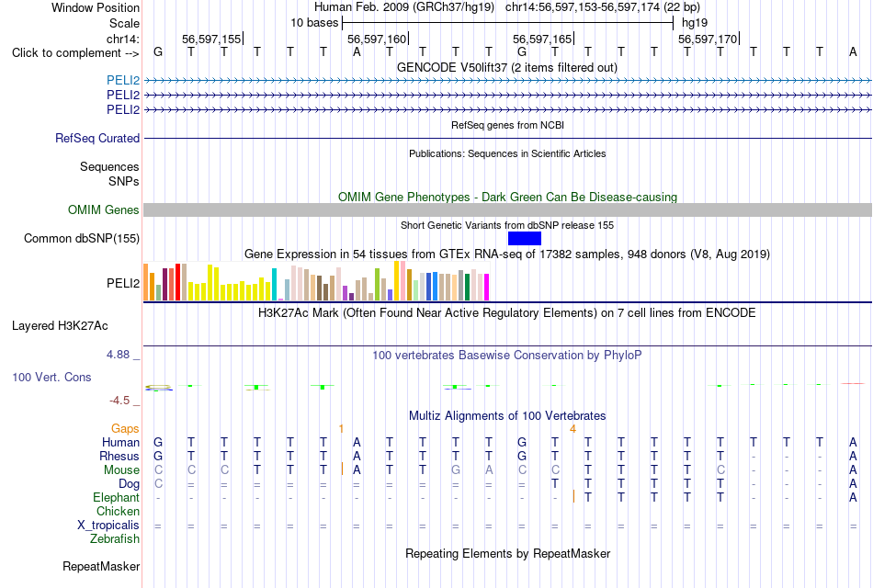873x588 pixels.
Task: Click 'Multiz Alignments of 100 Vertebrates' title
Action: (507, 415)
